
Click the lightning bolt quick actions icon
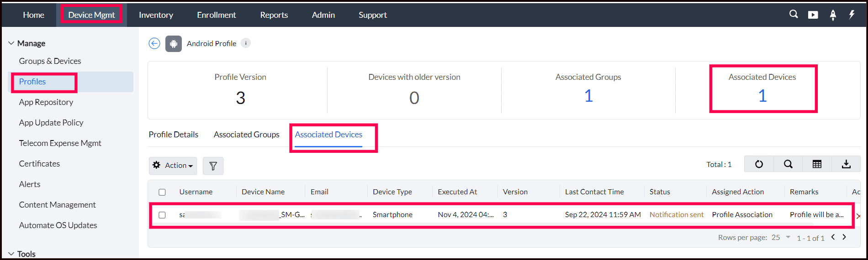click(852, 15)
